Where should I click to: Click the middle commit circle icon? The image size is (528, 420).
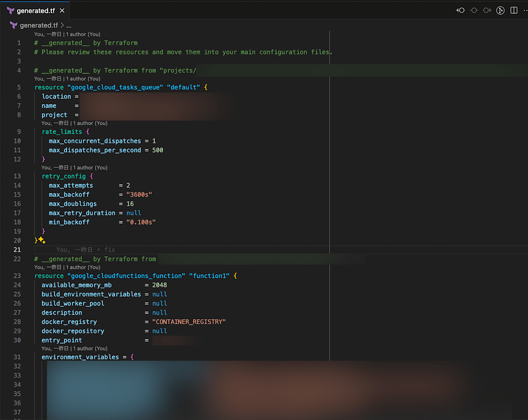click(474, 10)
